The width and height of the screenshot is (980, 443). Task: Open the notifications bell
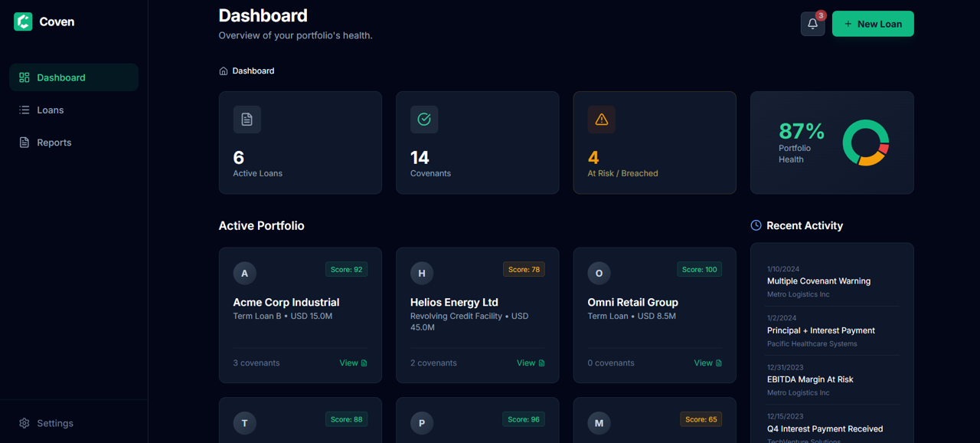point(812,24)
